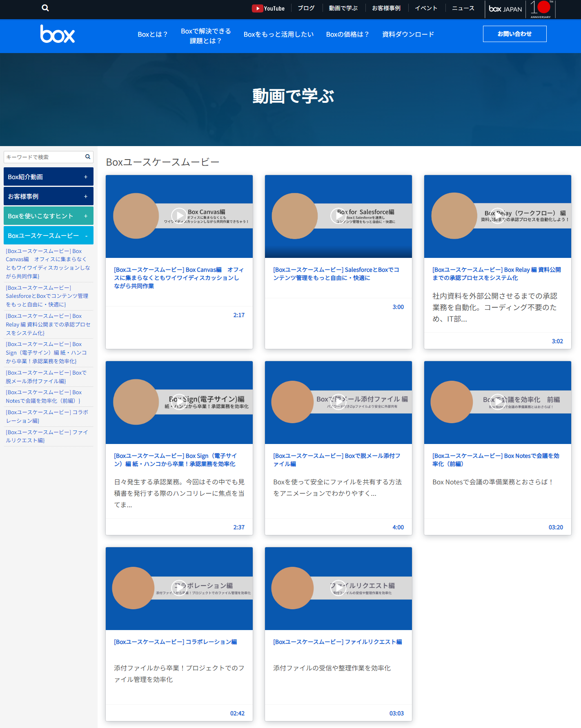Click the 03:03 duration on ファイルリクエスト card

pyautogui.click(x=396, y=713)
